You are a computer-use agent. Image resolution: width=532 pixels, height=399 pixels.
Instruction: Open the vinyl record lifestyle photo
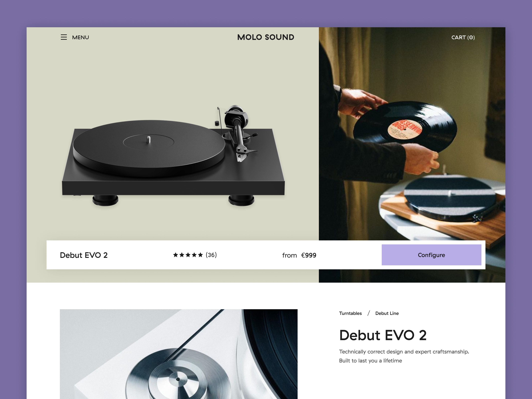click(x=412, y=134)
